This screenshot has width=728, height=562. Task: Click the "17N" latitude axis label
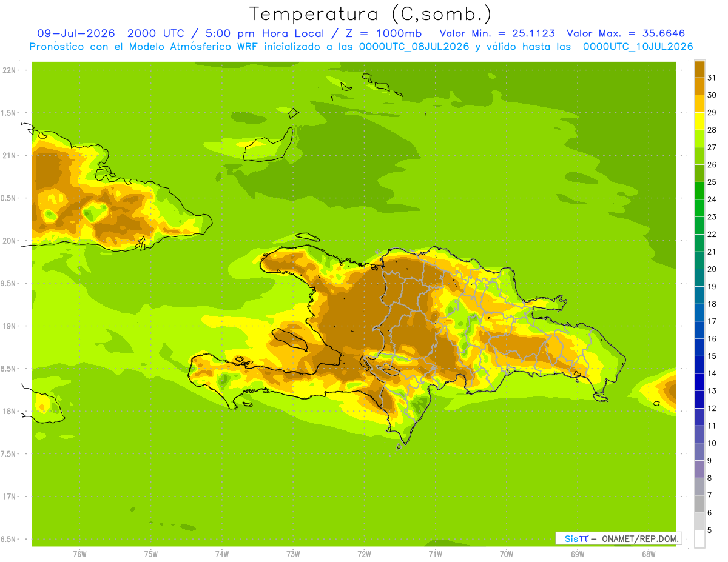point(10,497)
